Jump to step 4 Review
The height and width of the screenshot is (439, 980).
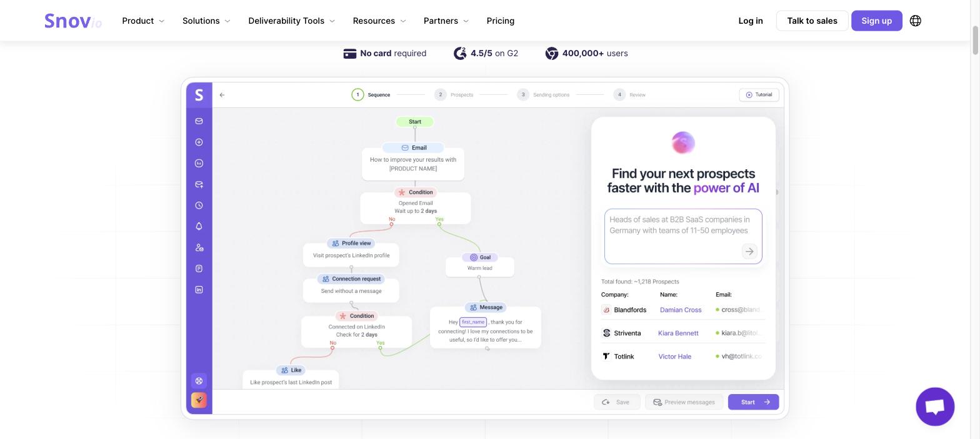coord(630,95)
